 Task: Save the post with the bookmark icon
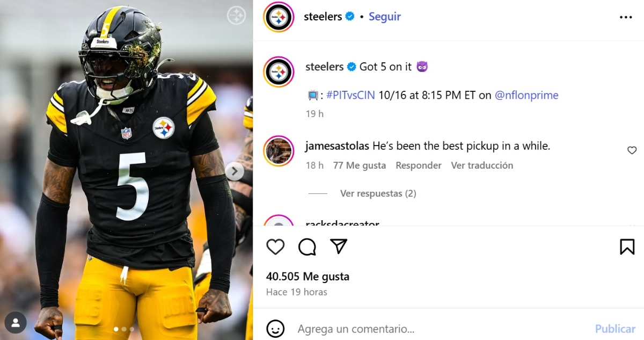tap(627, 247)
